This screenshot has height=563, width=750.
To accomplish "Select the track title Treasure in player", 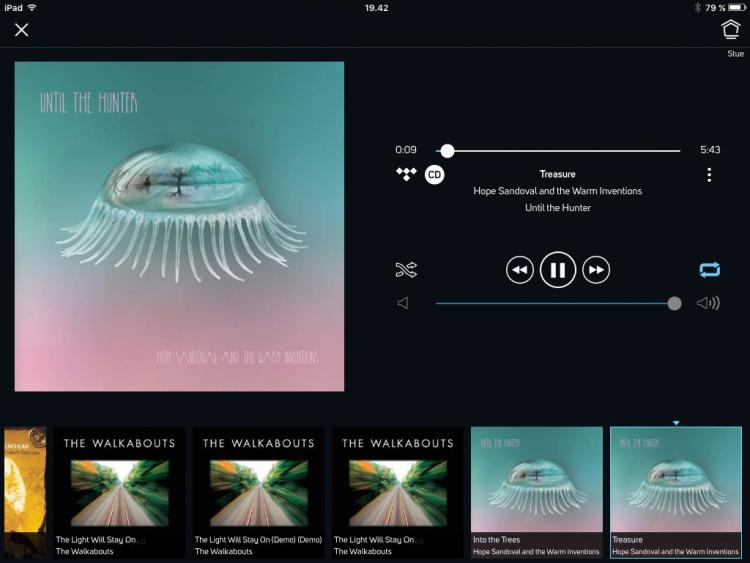I will coord(558,174).
